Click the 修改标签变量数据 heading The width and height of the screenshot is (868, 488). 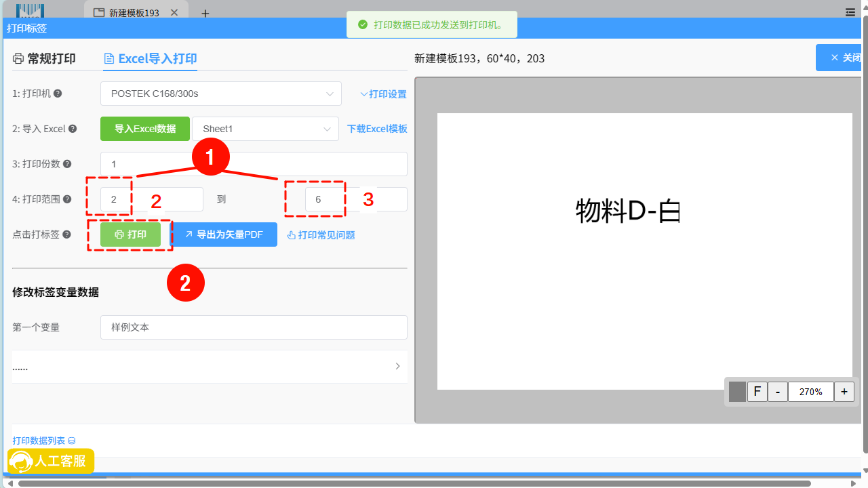click(x=56, y=292)
